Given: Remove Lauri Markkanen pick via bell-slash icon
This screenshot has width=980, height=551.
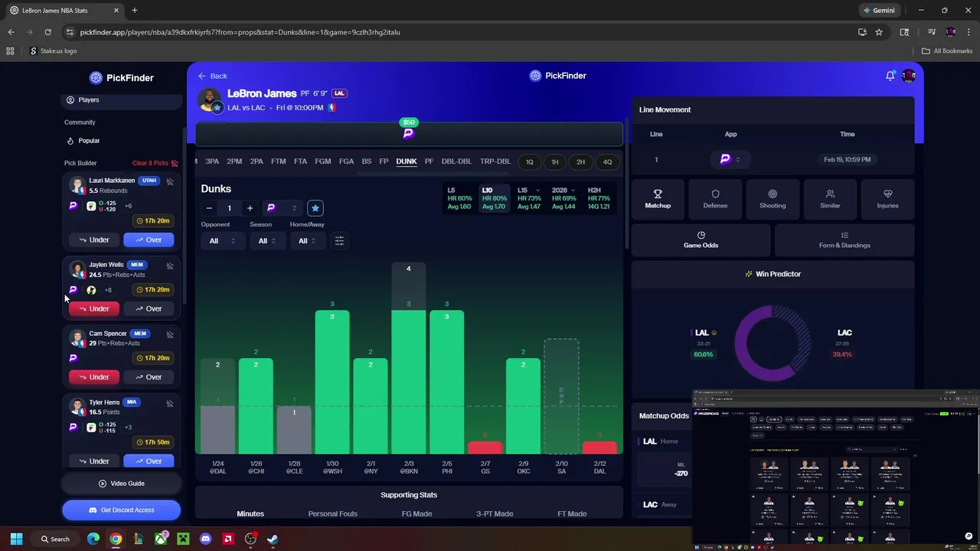Looking at the screenshot, I should tap(170, 181).
